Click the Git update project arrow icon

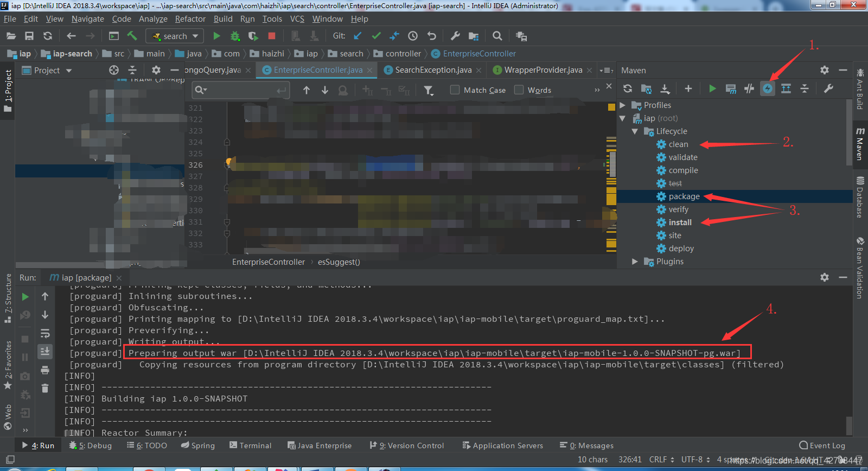click(x=358, y=36)
